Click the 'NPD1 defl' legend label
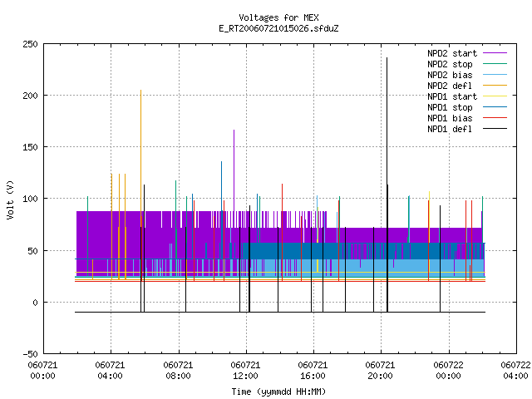 point(450,130)
